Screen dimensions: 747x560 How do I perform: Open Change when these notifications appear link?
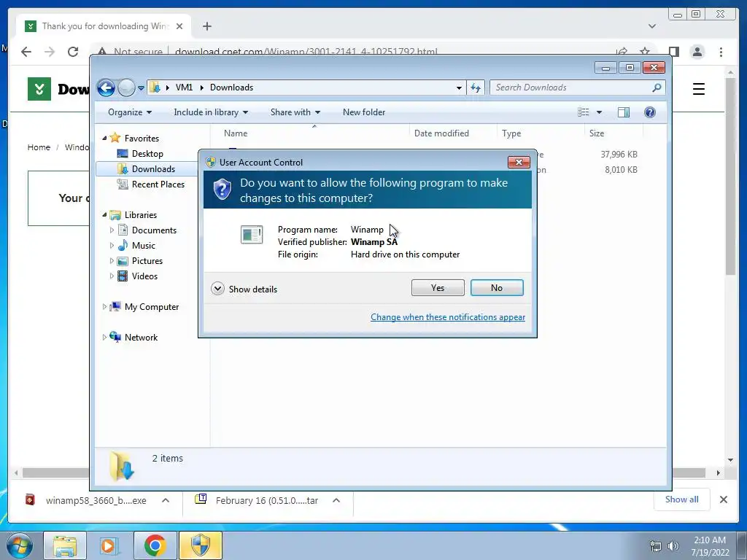point(448,317)
